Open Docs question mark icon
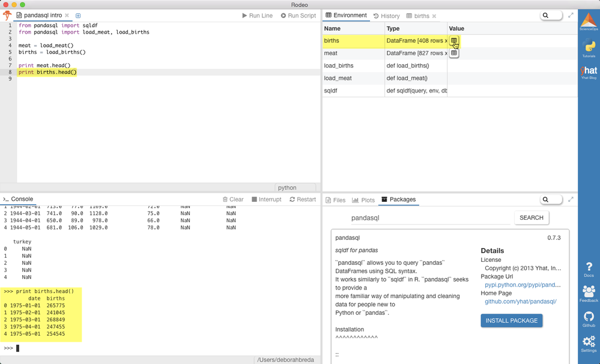This screenshot has width=600, height=364. coord(589,270)
